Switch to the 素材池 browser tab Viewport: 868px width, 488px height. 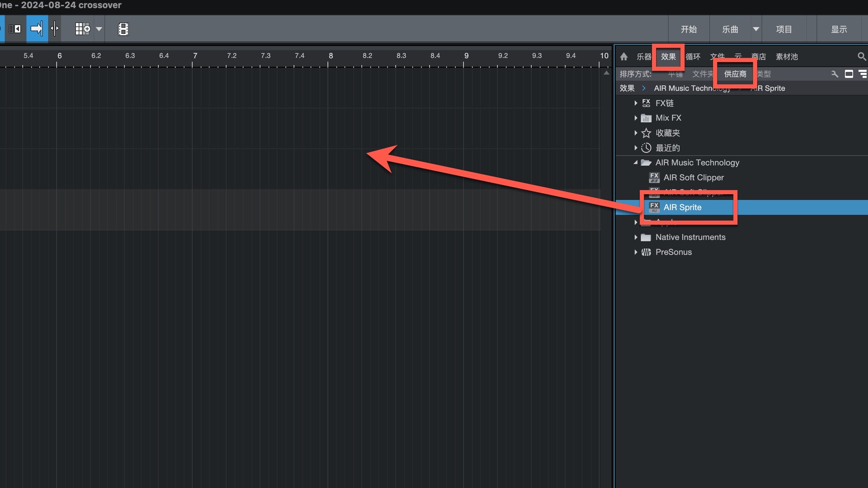coord(786,56)
